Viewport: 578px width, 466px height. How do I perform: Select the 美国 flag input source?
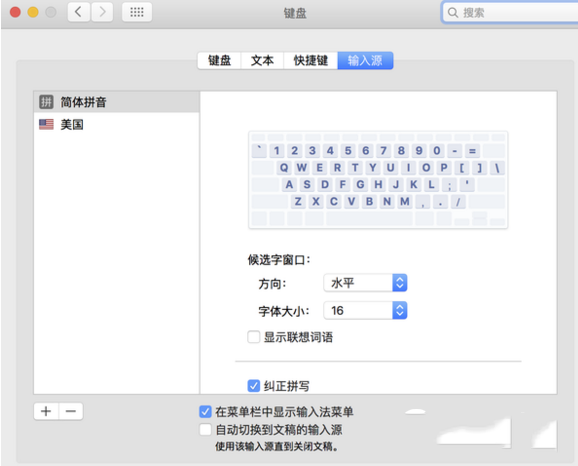click(46, 125)
